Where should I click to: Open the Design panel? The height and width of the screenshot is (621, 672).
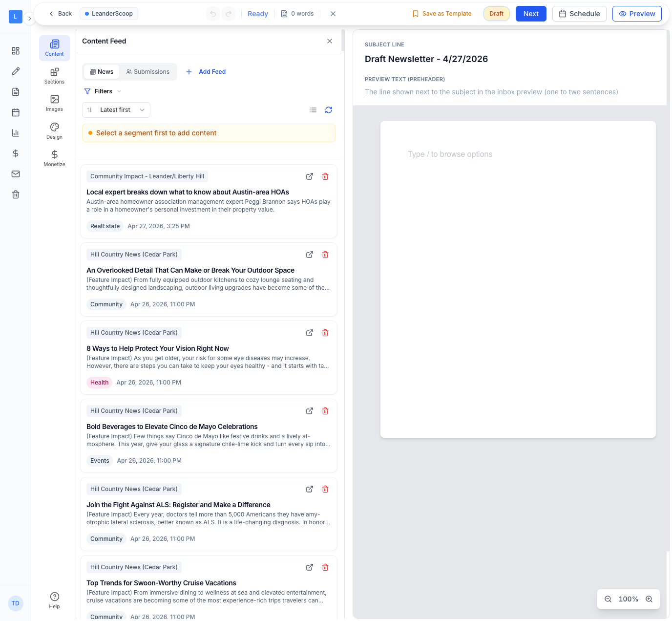click(x=55, y=131)
